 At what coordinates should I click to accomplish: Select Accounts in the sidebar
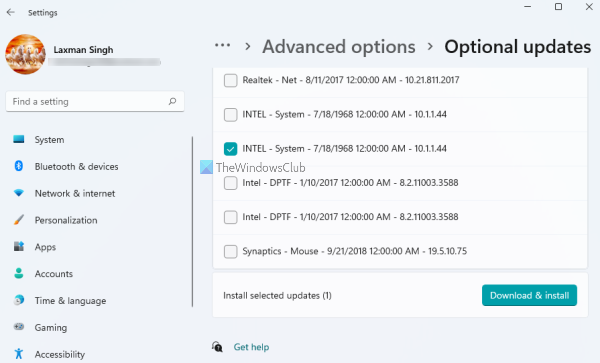pyautogui.click(x=54, y=273)
